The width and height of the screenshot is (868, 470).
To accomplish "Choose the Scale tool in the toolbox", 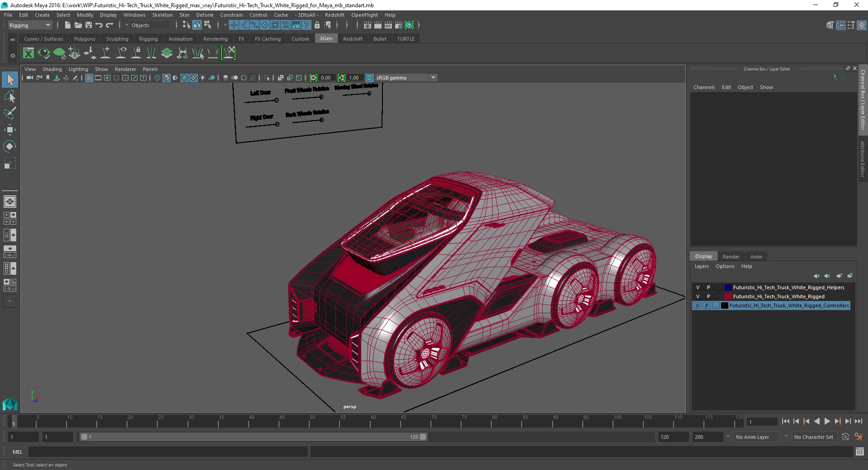I will pos(10,163).
